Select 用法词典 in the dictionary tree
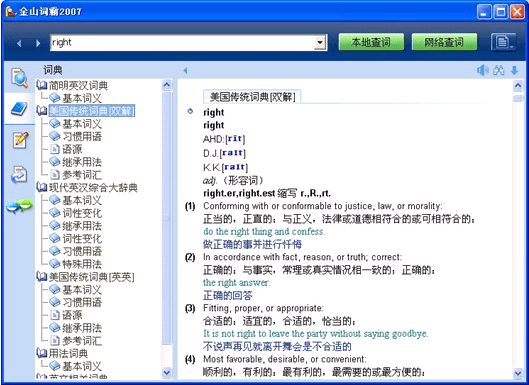This screenshot has height=385, width=529. pyautogui.click(x=68, y=353)
